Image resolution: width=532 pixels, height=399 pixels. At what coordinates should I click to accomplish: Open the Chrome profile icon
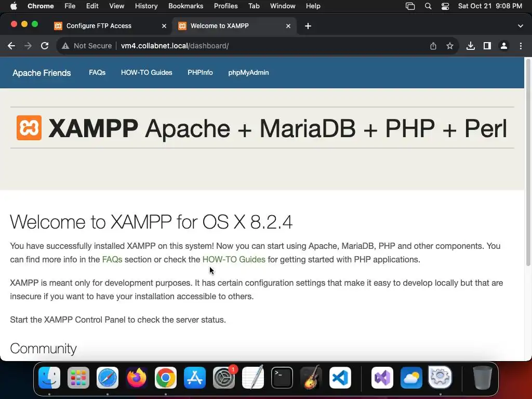point(504,46)
